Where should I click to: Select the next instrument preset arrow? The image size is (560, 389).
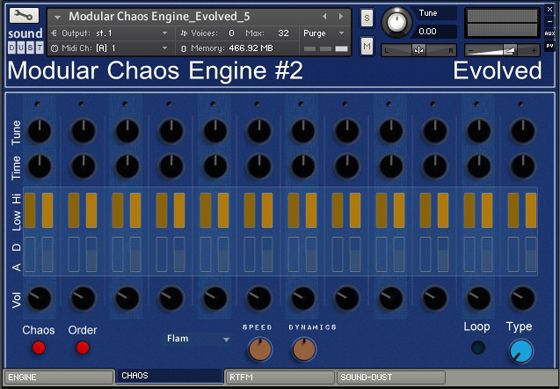coord(341,16)
